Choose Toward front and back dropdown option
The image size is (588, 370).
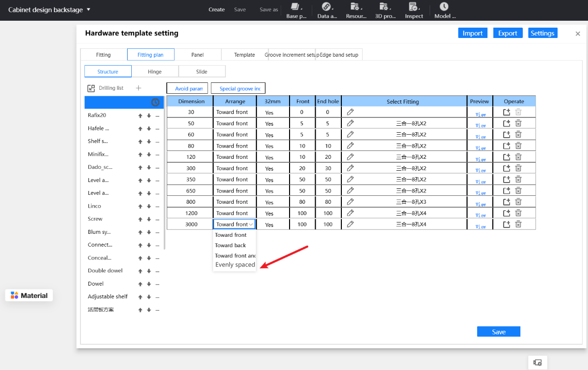pyautogui.click(x=235, y=256)
